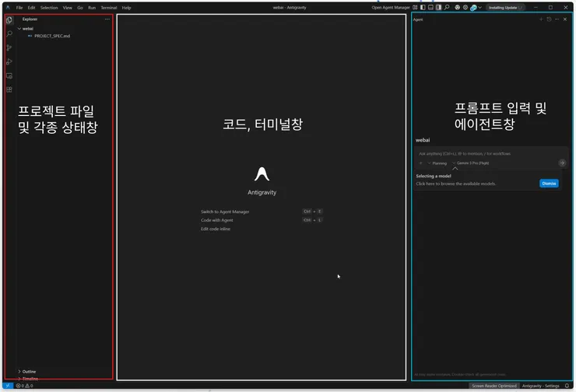
Task: Open conversation history in Agent panel
Action: (550, 19)
